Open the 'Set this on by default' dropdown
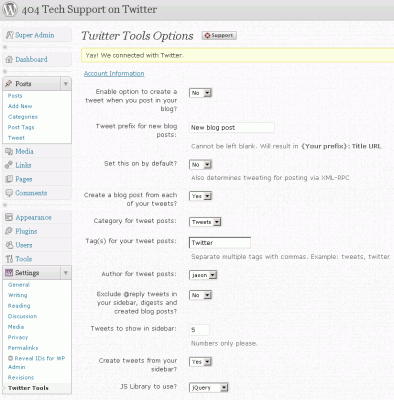This screenshot has height=400, width=394. 200,165
